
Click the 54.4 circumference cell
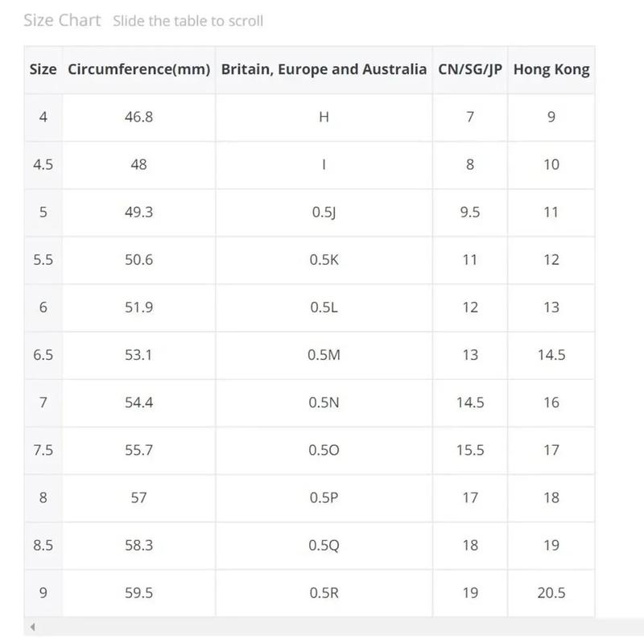click(138, 403)
